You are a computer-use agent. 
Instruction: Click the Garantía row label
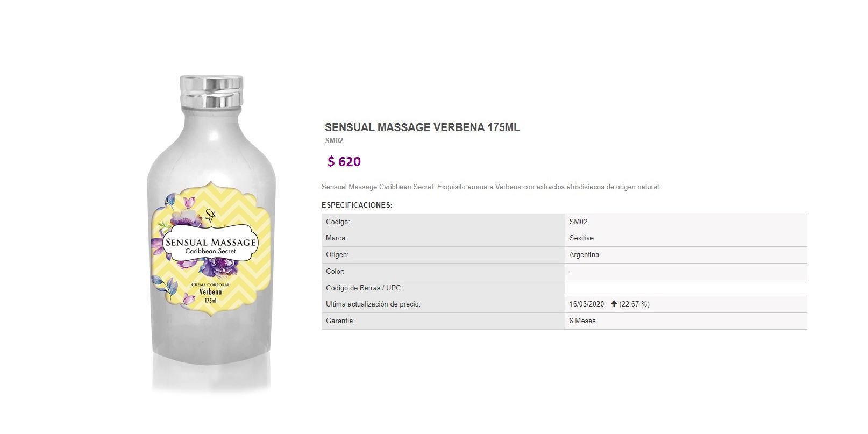[x=340, y=321]
